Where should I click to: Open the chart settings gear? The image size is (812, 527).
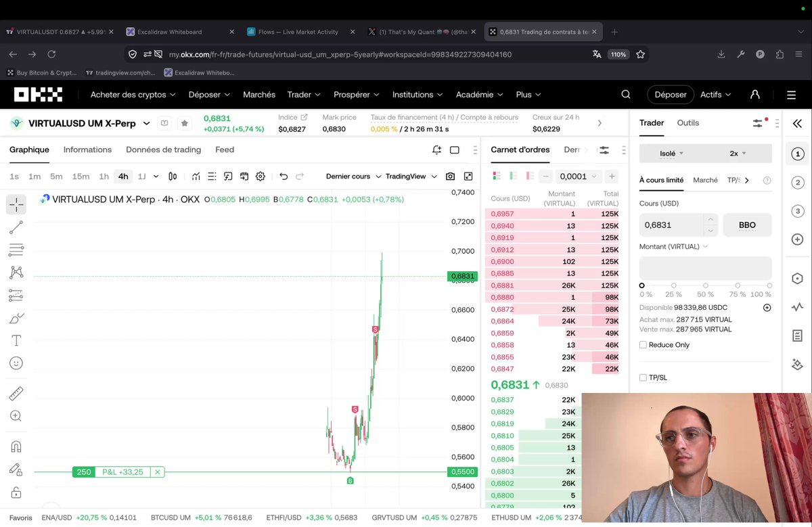[x=261, y=177]
